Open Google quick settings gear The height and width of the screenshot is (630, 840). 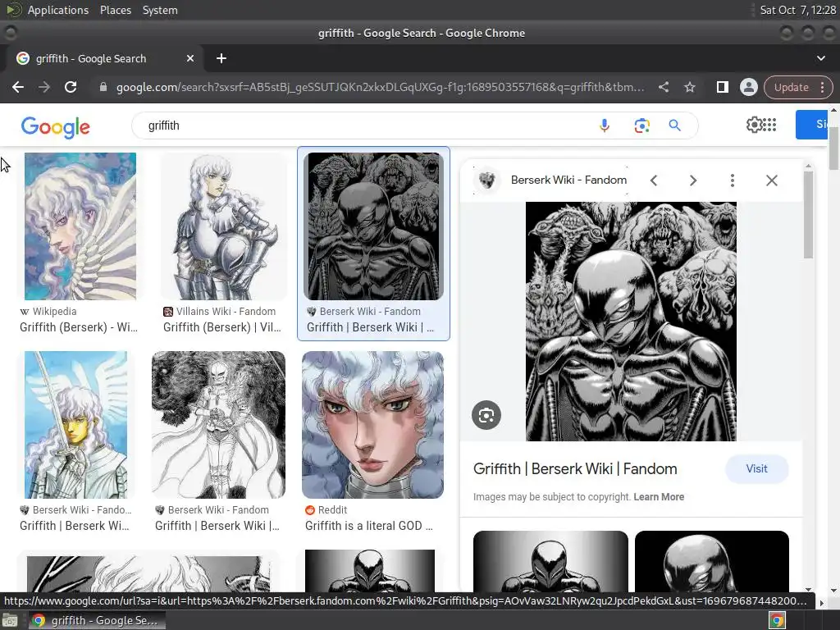(x=754, y=125)
